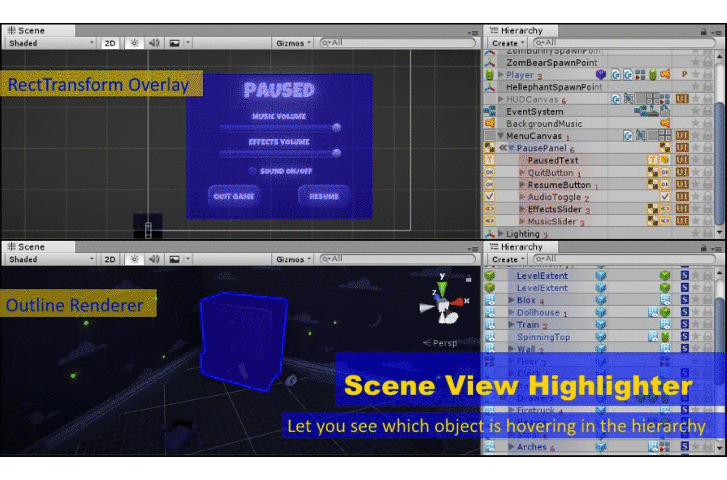Toggle the lock on first LevelExtent row

point(707,275)
